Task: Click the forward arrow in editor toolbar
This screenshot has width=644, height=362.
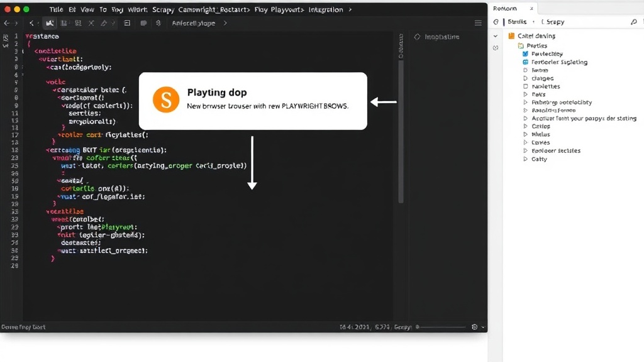Action: pos(15,23)
